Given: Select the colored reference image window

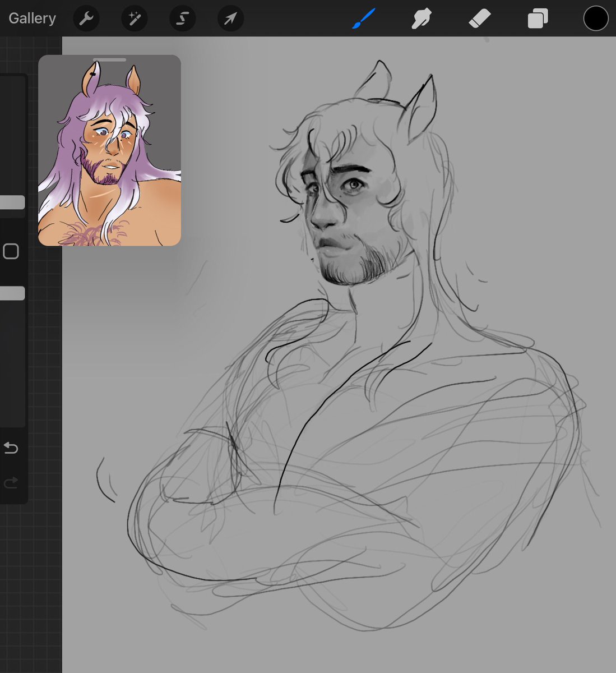Looking at the screenshot, I should 109,150.
